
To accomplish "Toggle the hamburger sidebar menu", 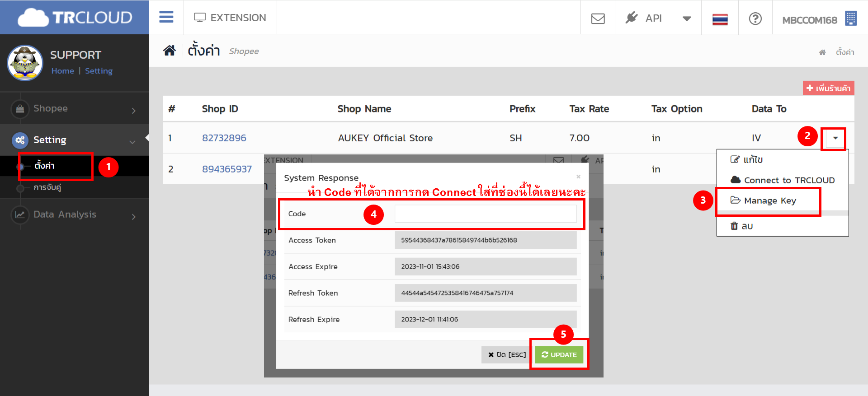I will [x=166, y=17].
